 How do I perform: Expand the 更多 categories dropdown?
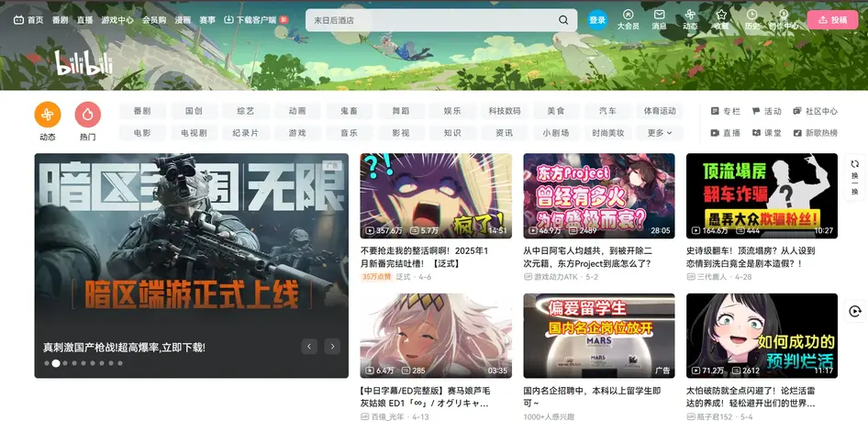pos(660,133)
